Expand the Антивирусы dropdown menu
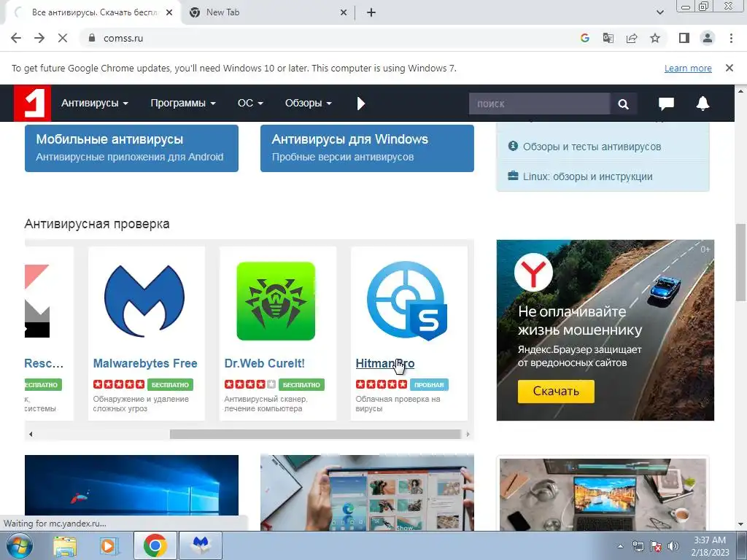 pos(95,104)
